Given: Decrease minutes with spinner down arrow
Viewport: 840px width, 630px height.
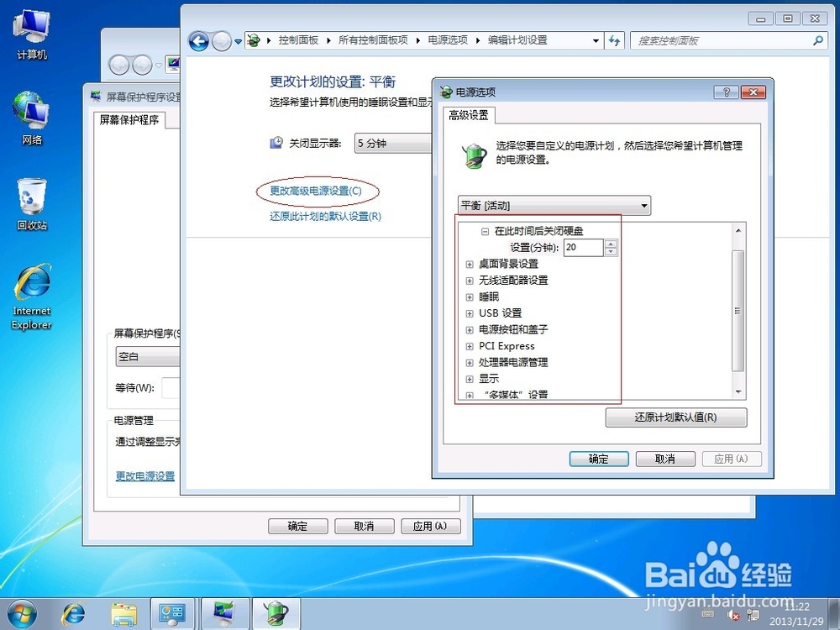Looking at the screenshot, I should pos(611,252).
